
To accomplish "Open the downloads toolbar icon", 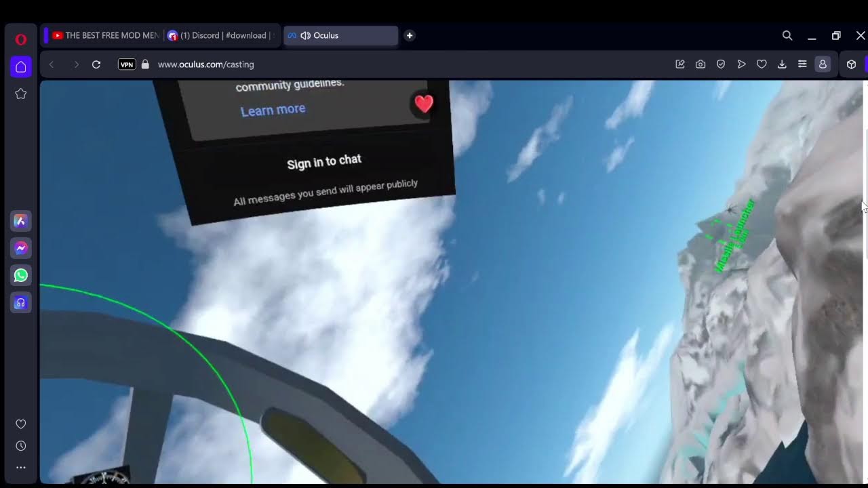I will [x=782, y=64].
